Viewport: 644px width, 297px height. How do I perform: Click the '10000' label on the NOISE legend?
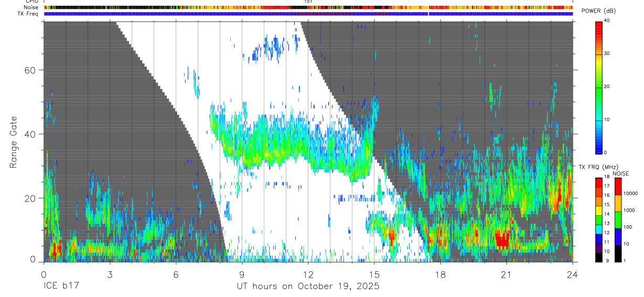(630, 193)
